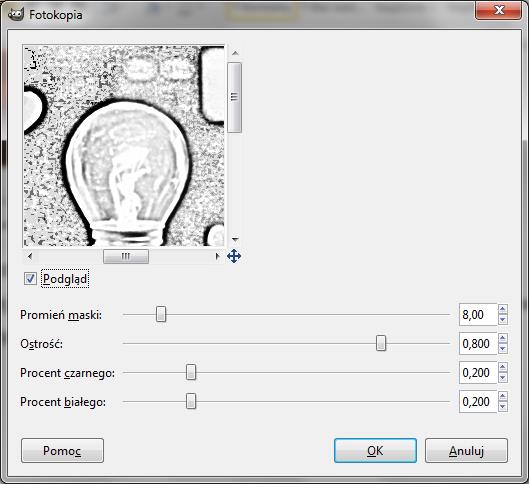Decrease Procent czarnego with down arrow
Viewport: 529px width, 484px height.
tap(503, 378)
